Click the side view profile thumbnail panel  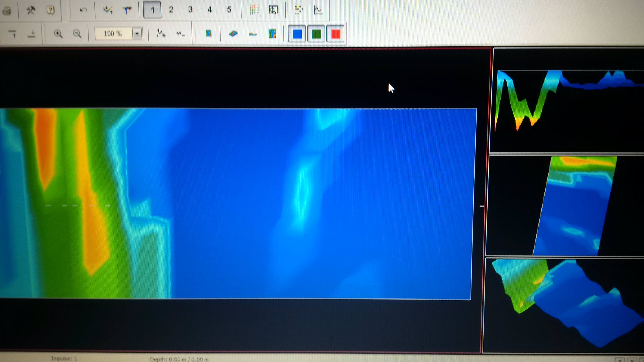[567, 100]
